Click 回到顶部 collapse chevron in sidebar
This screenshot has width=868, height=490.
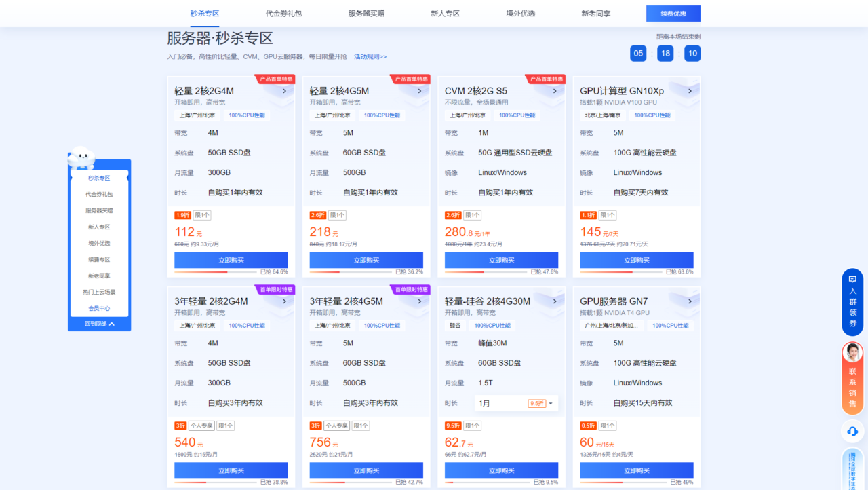[112, 324]
